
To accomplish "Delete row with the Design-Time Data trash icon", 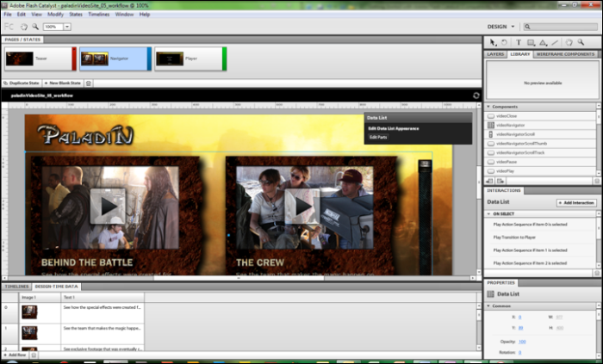I will (x=34, y=355).
